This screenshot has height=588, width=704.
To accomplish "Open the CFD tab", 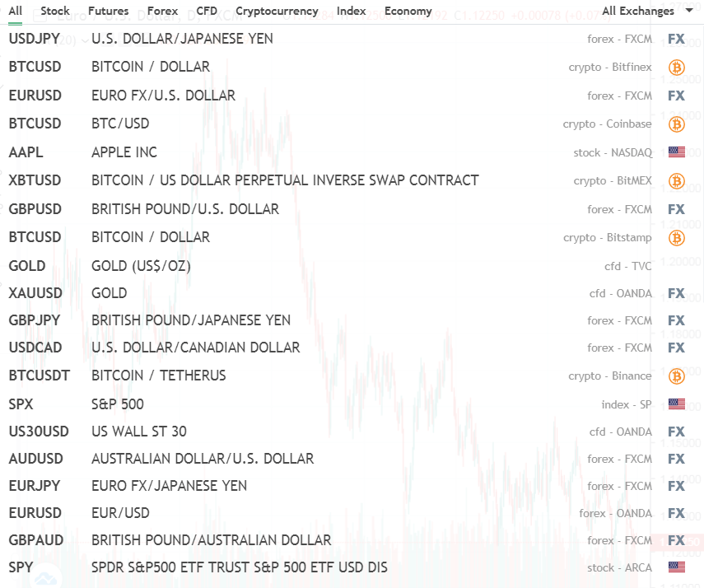I will point(207,11).
